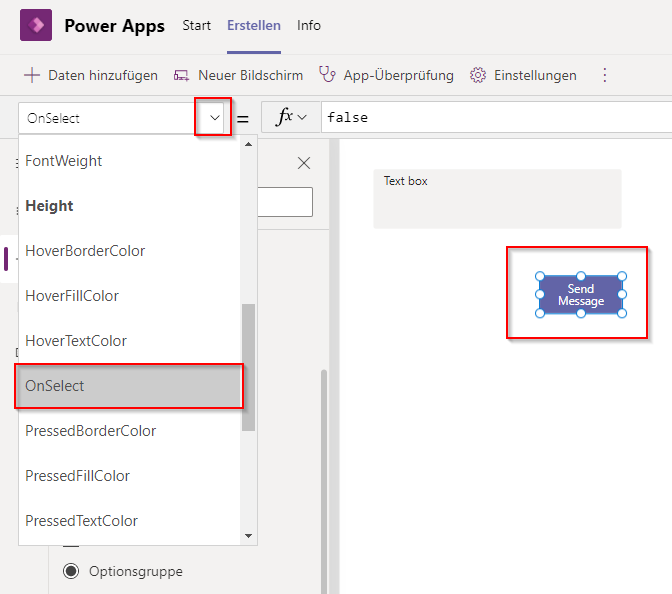
Task: Click the Power Apps logo icon
Action: (x=36, y=25)
